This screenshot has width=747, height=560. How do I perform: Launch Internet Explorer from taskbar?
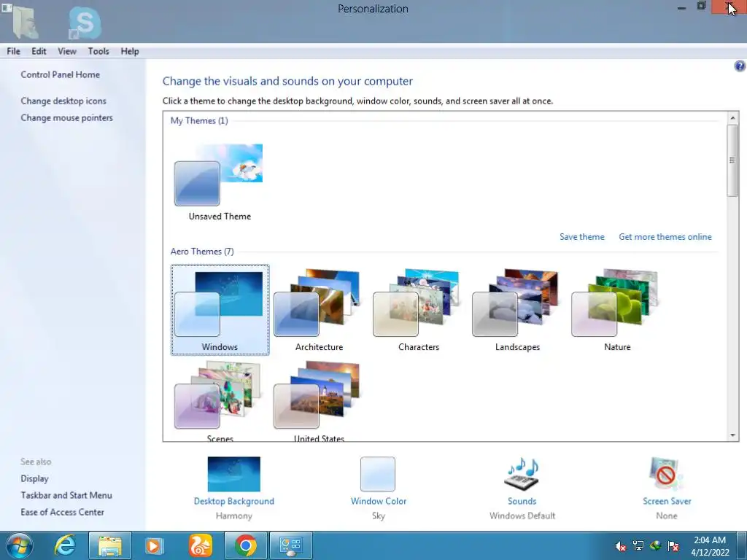point(65,545)
